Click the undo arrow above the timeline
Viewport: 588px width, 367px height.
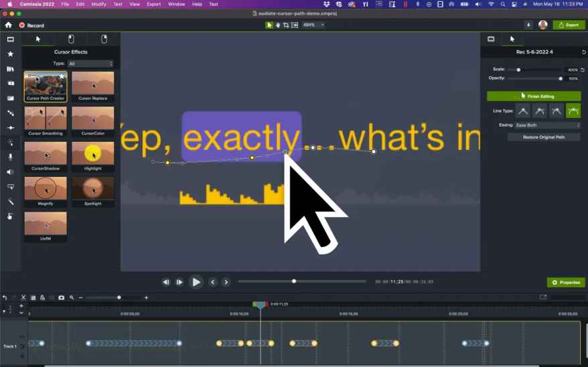[x=5, y=297]
